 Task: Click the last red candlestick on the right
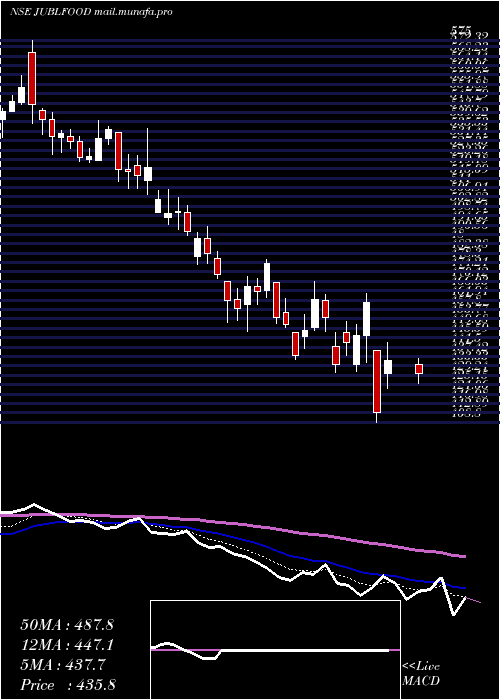[419, 369]
